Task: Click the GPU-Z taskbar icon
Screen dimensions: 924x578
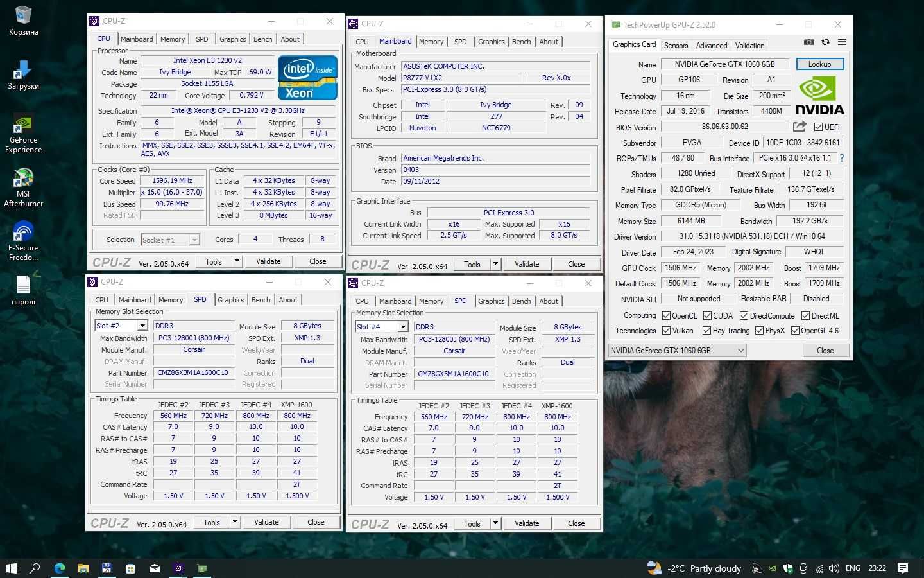Action: (202, 568)
